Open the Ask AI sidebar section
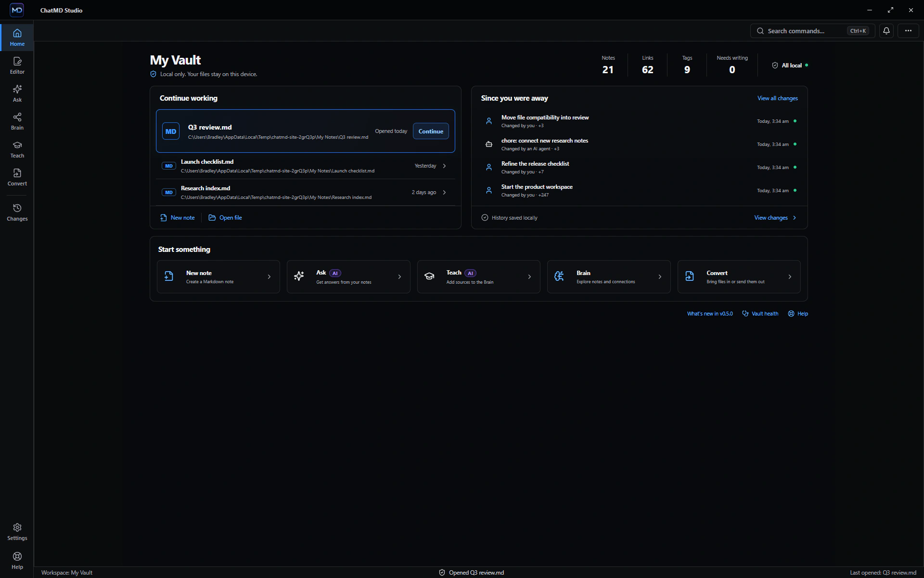Screen dimensions: 924x578 pyautogui.click(x=17, y=93)
